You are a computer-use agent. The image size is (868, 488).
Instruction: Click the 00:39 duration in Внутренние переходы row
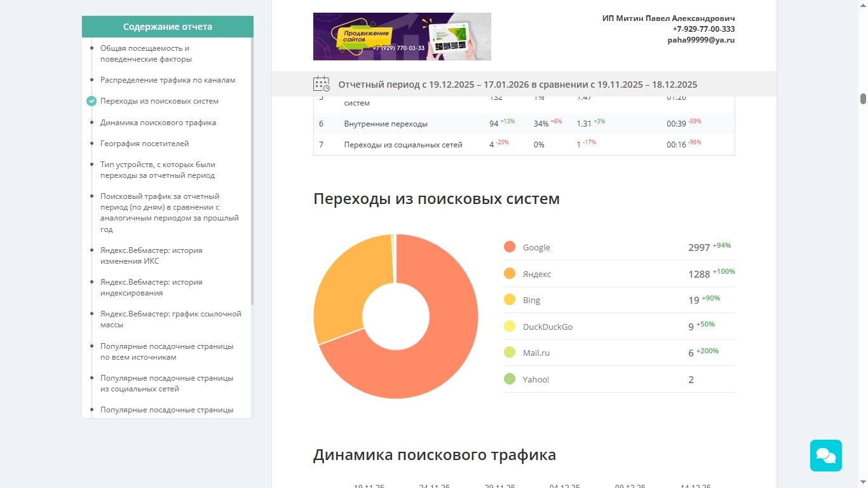coord(676,124)
